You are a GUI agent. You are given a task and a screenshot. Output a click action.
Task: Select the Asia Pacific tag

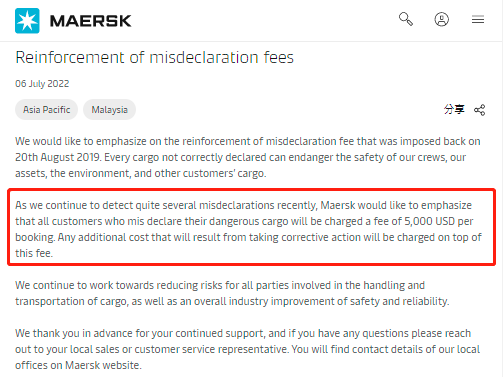(x=46, y=109)
